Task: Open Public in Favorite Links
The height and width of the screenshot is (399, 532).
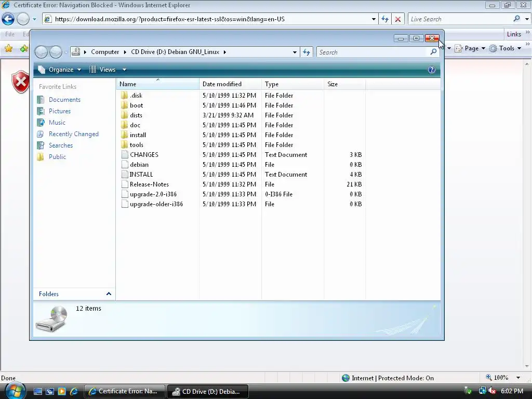Action: point(57,157)
